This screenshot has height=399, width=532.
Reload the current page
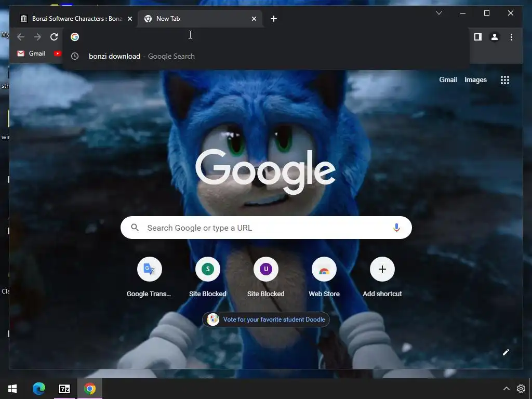click(54, 37)
